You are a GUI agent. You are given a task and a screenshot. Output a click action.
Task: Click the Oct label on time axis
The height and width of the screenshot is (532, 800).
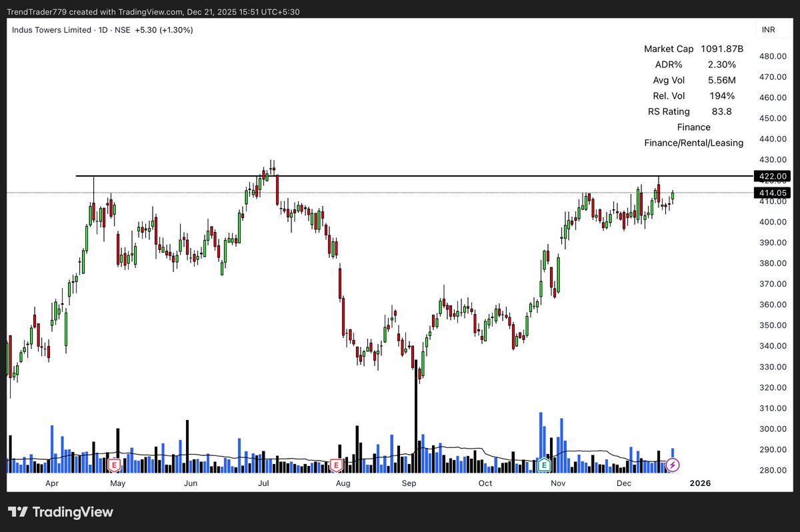tap(485, 483)
